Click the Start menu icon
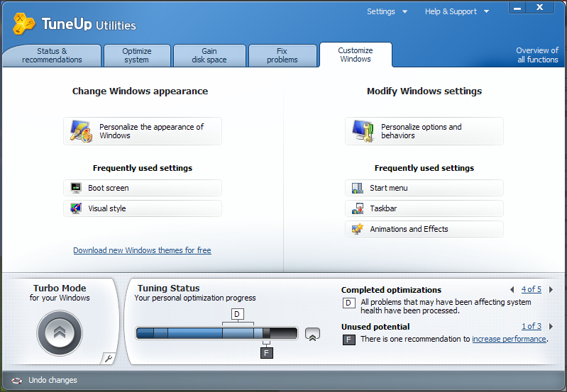Screen dimensions: 567x392 pos(357,188)
